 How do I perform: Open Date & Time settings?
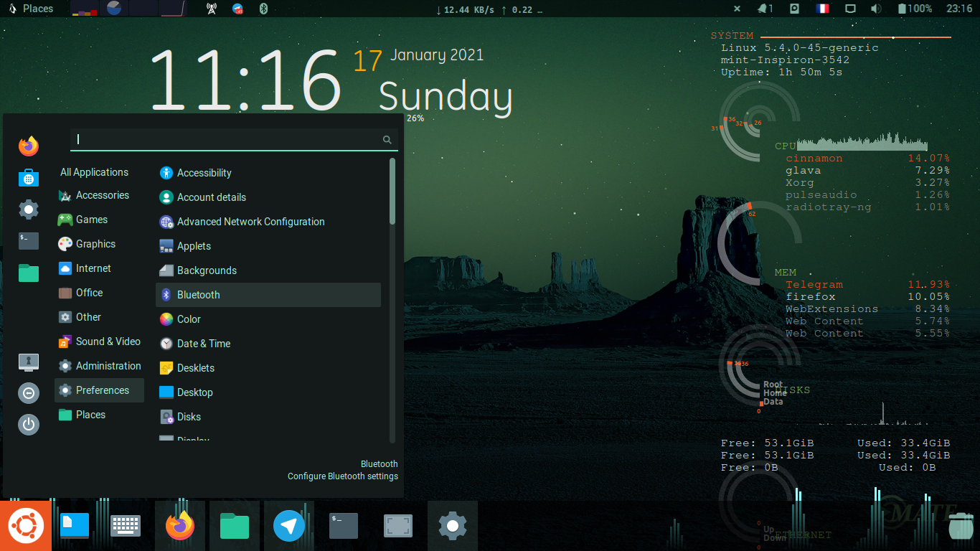268,344
